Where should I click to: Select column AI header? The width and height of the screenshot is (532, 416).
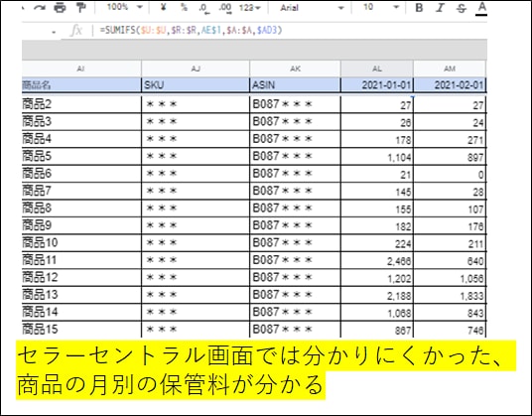coord(81,69)
